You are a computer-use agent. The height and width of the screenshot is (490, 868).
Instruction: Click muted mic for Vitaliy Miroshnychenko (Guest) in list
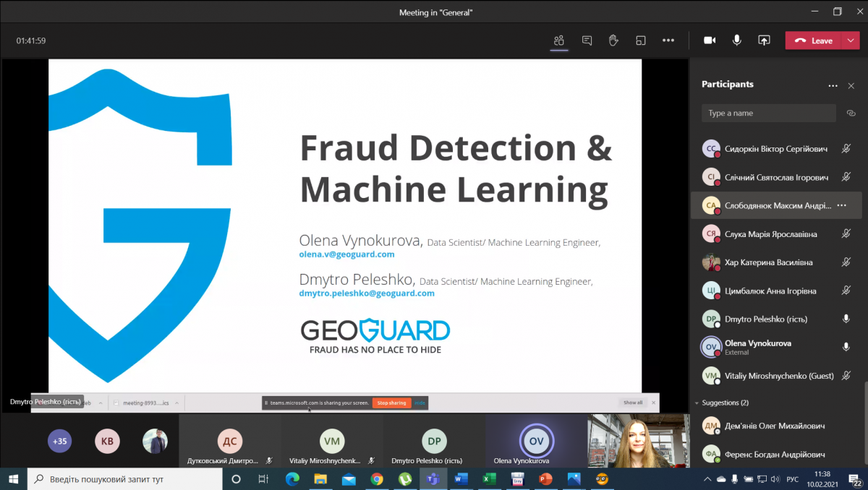(x=846, y=376)
